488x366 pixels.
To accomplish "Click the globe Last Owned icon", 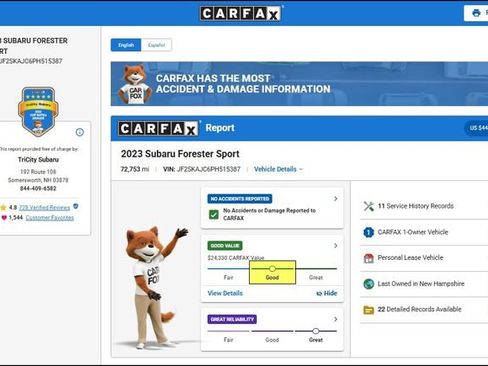I will [368, 284].
